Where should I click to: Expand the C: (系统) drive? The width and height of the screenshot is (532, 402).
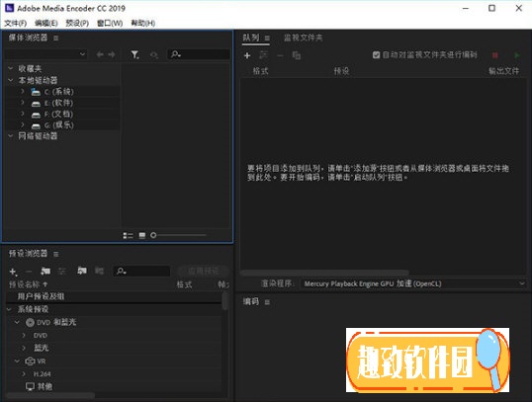click(23, 91)
